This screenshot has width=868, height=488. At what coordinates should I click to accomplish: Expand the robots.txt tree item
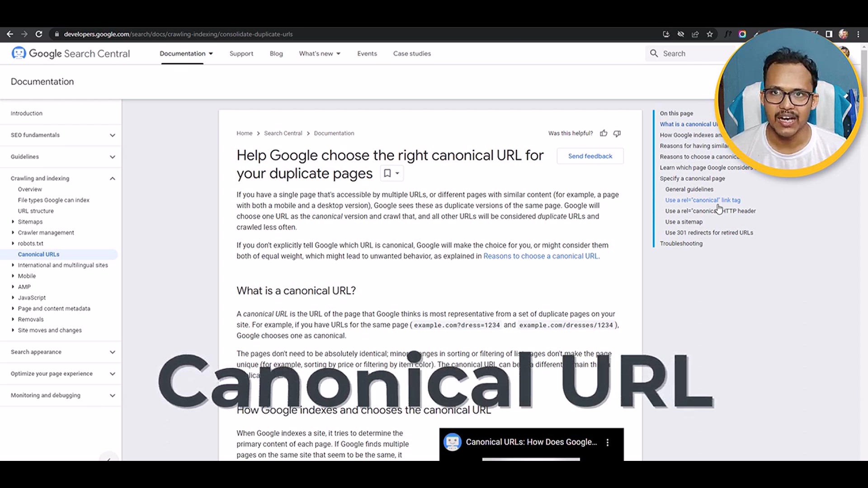[x=13, y=244]
